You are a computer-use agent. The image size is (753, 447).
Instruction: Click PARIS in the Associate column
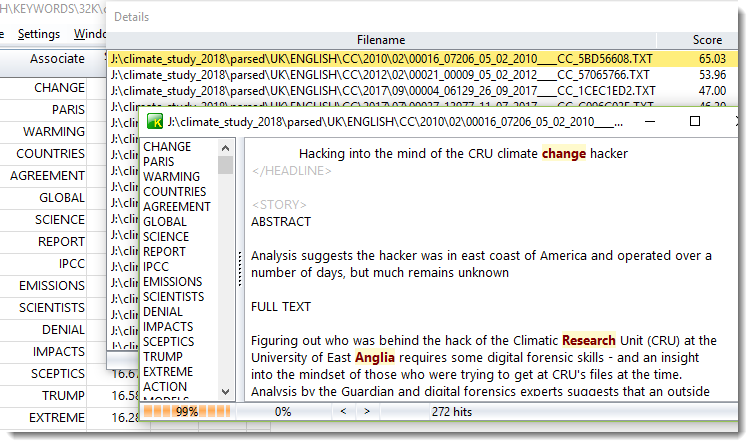[x=68, y=110]
